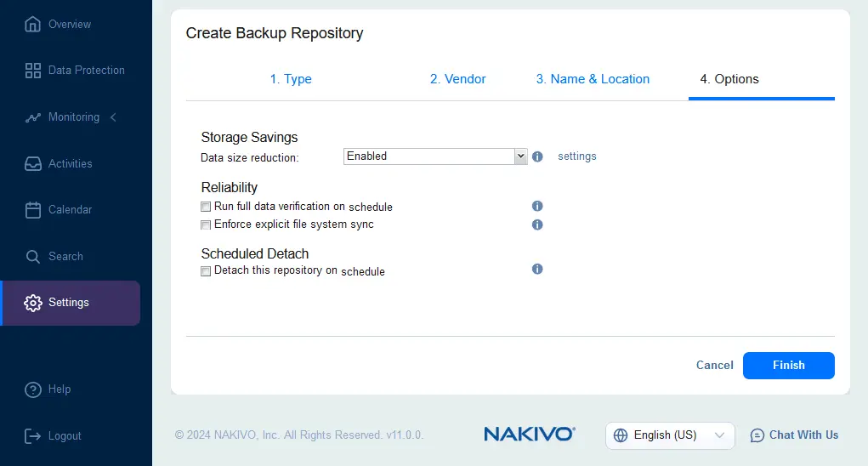Click the Activities inbox icon
This screenshot has height=466, width=868.
(33, 164)
